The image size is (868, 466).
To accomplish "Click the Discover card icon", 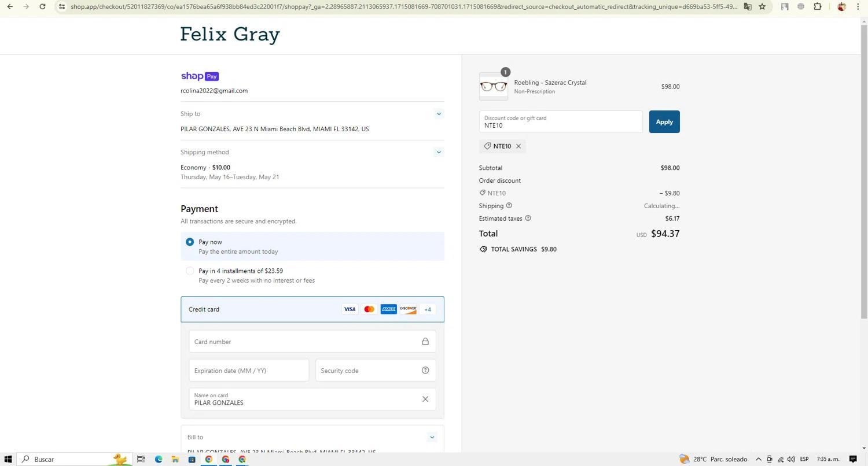I will [408, 309].
